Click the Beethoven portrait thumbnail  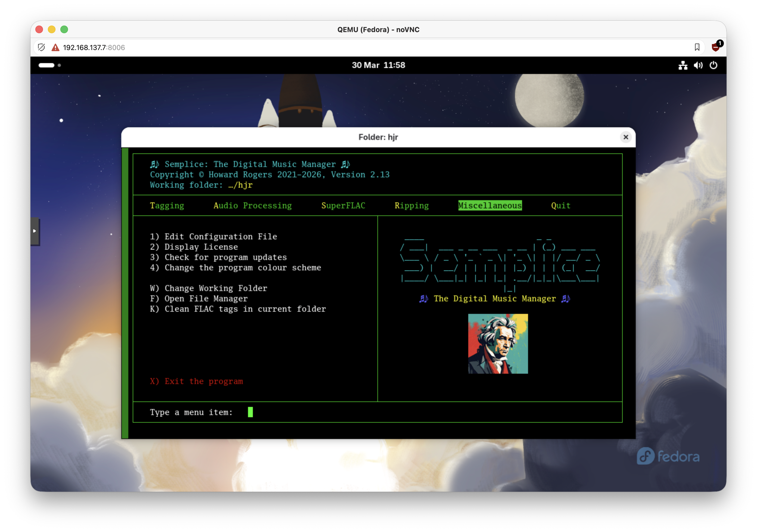click(x=498, y=344)
